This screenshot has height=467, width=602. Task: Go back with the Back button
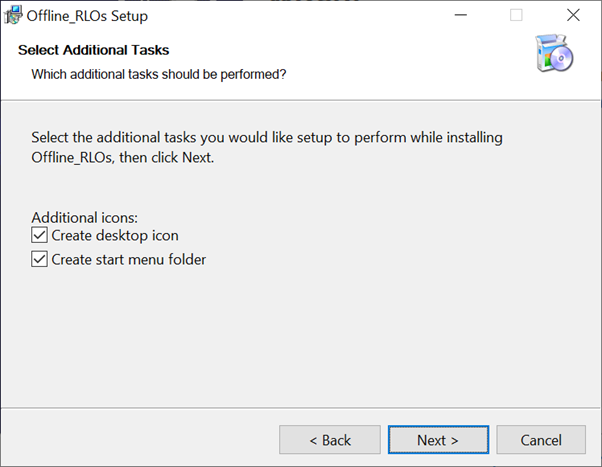tap(329, 440)
